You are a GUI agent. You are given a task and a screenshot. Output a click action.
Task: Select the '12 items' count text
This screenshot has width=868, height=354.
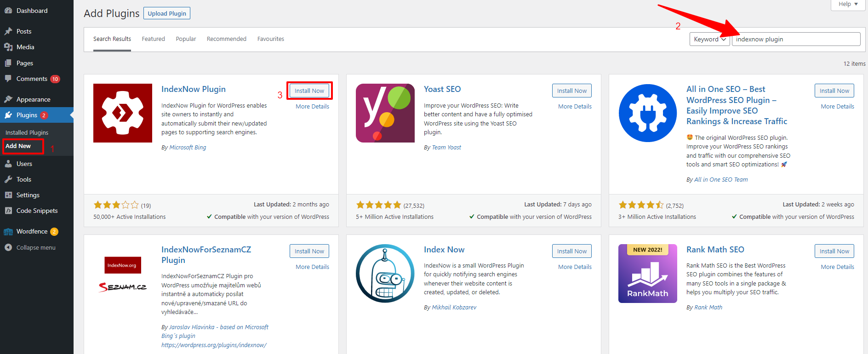(854, 64)
